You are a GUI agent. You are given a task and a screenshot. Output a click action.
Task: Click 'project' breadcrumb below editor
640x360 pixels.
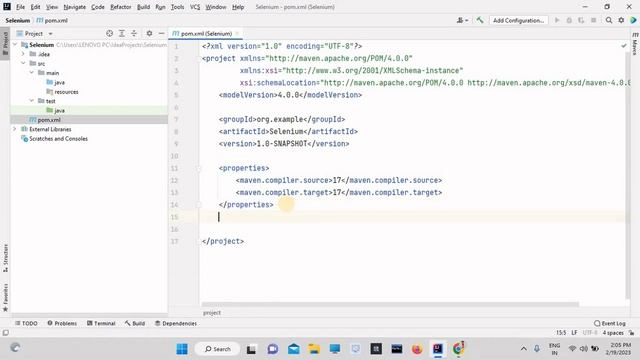click(x=212, y=313)
